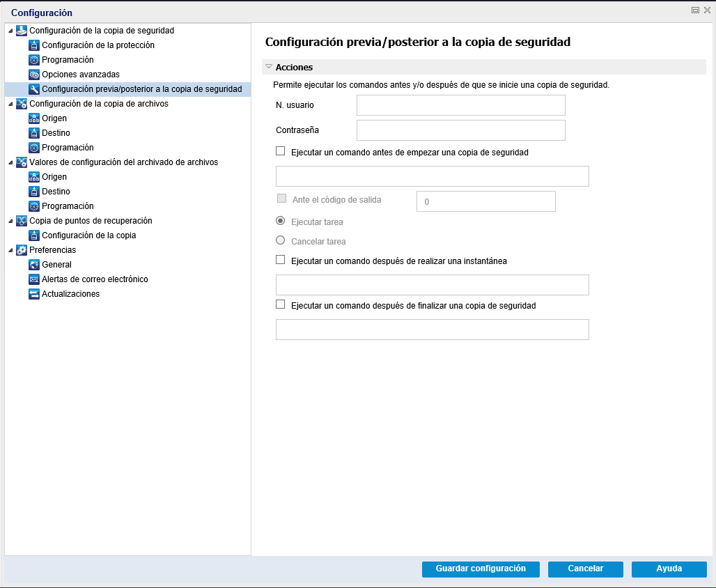Click the 'Valores de configuración del archivado' icon
Viewport: 716px width, 588px height.
pyautogui.click(x=22, y=162)
